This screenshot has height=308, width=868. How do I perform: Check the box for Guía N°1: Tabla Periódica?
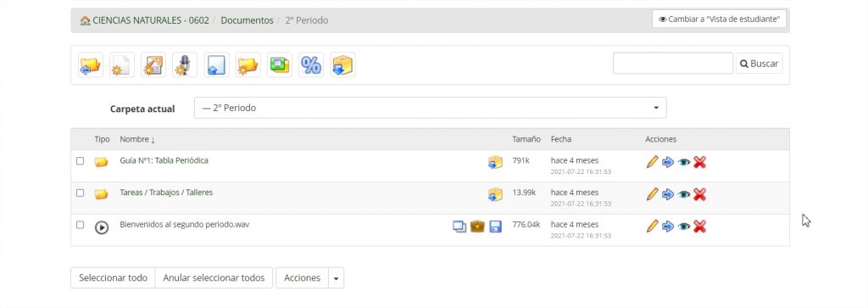(81, 160)
